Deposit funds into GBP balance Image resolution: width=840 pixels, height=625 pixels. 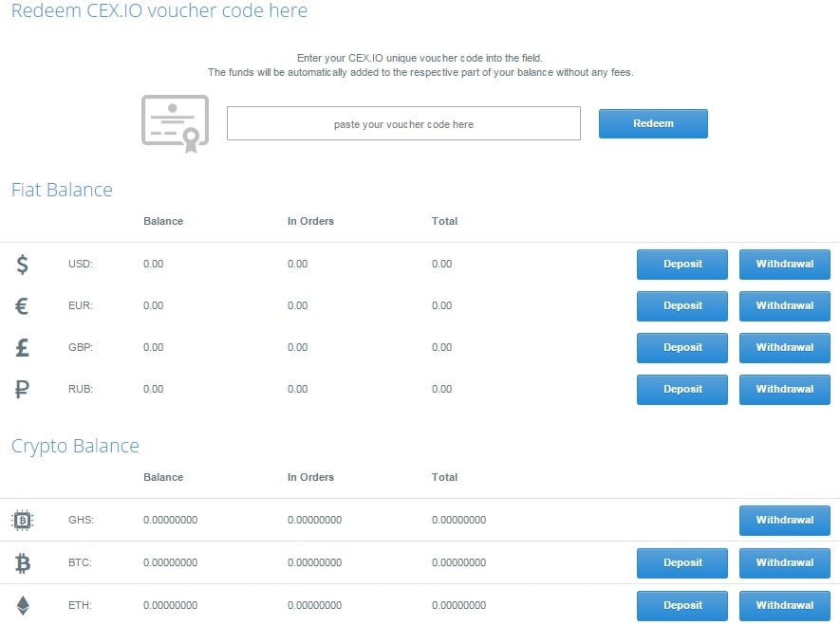click(x=681, y=348)
